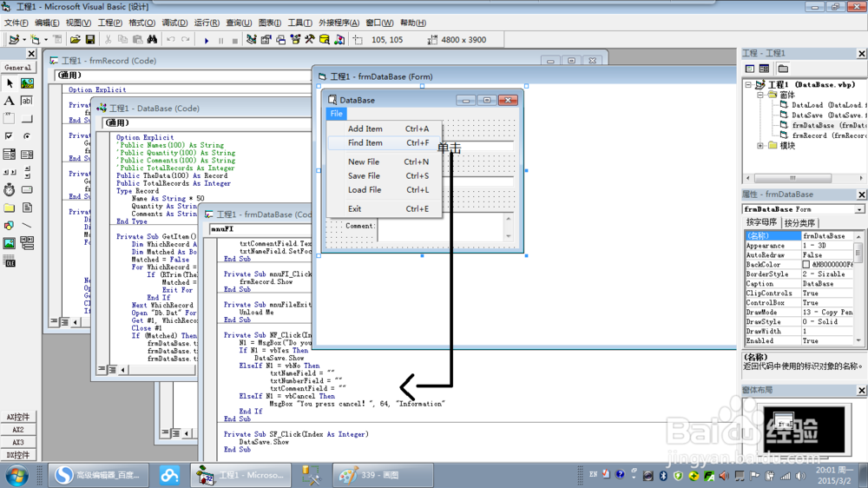Select the TextBox (ab|) control tool
The width and height of the screenshot is (868, 488).
[x=27, y=101]
